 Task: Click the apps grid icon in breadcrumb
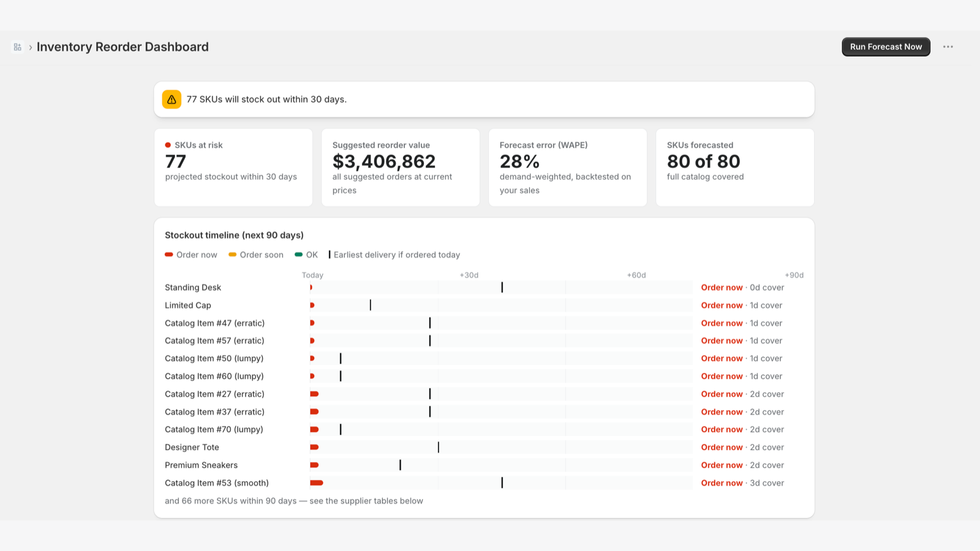point(17,47)
